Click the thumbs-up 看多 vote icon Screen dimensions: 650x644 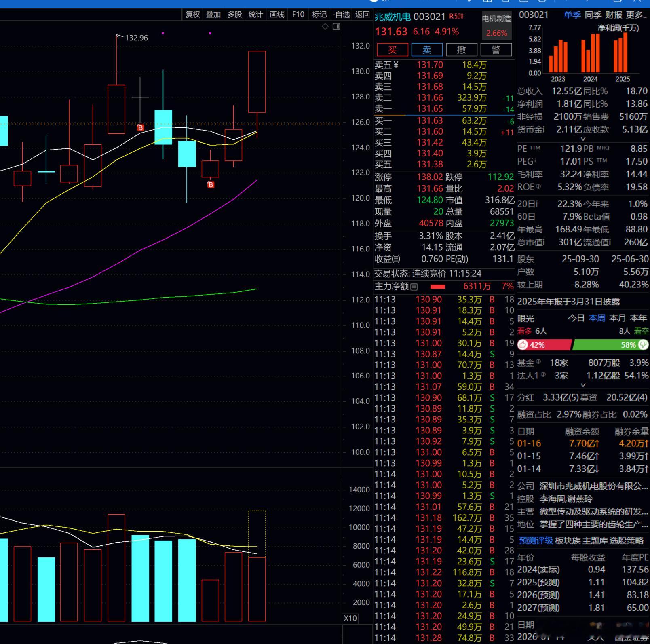pyautogui.click(x=523, y=345)
